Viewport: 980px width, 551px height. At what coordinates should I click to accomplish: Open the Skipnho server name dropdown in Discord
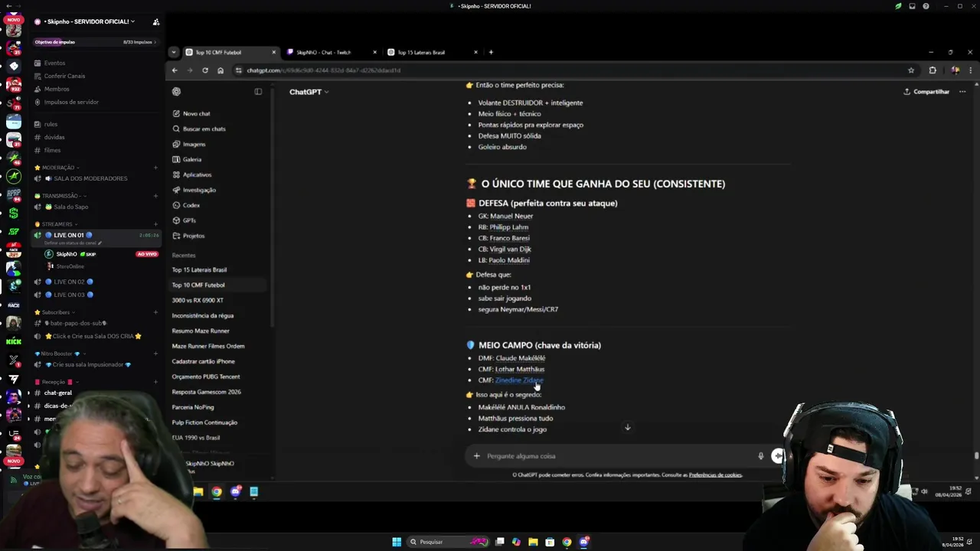tap(87, 21)
